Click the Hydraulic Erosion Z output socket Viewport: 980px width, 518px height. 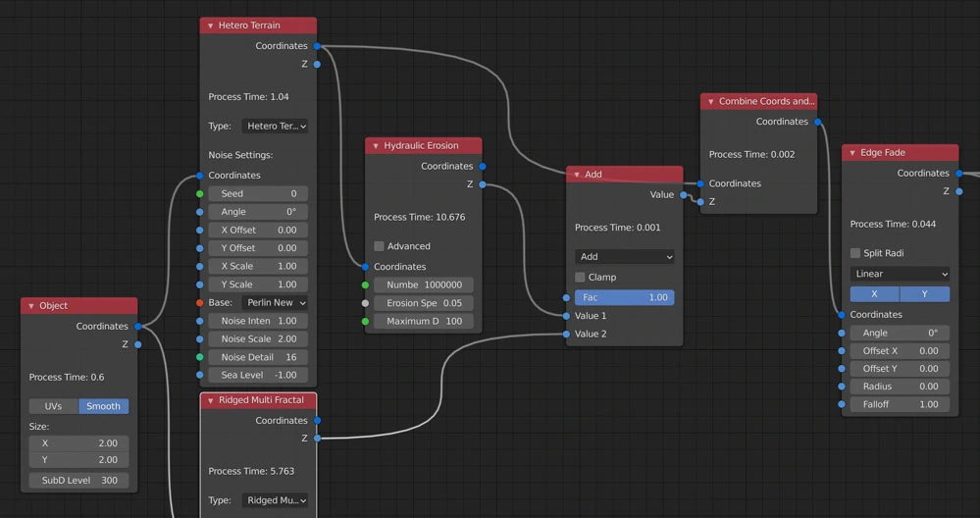(482, 184)
